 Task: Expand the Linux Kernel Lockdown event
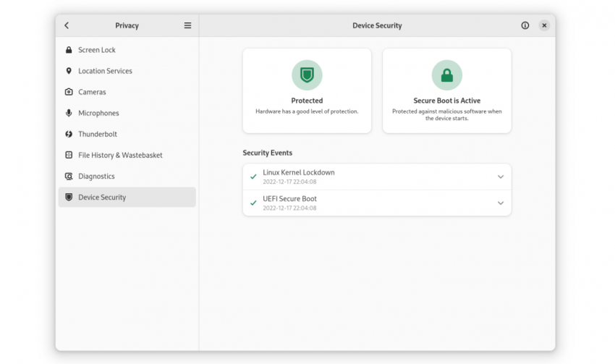click(x=500, y=177)
